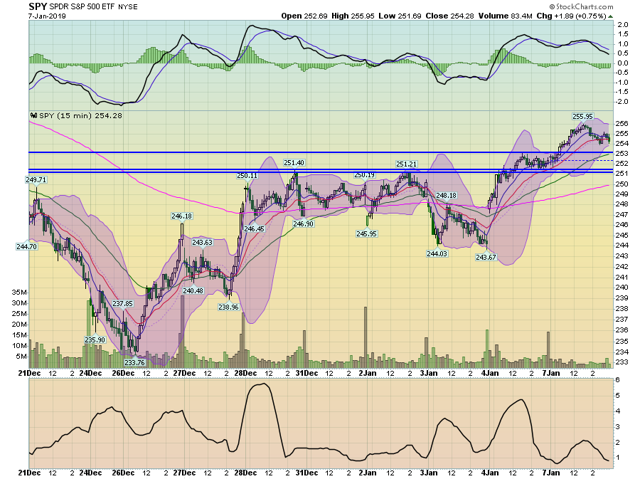
Task: Click the upper blue horizontal resistance line
Action: click(x=321, y=152)
